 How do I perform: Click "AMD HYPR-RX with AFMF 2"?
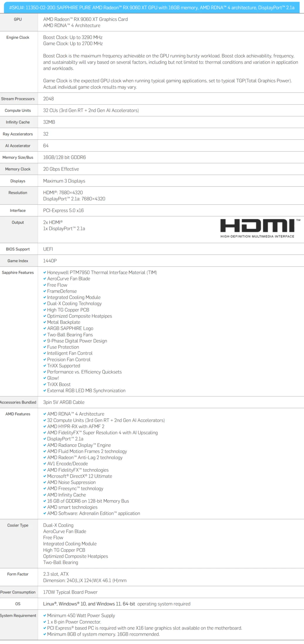coord(76,427)
